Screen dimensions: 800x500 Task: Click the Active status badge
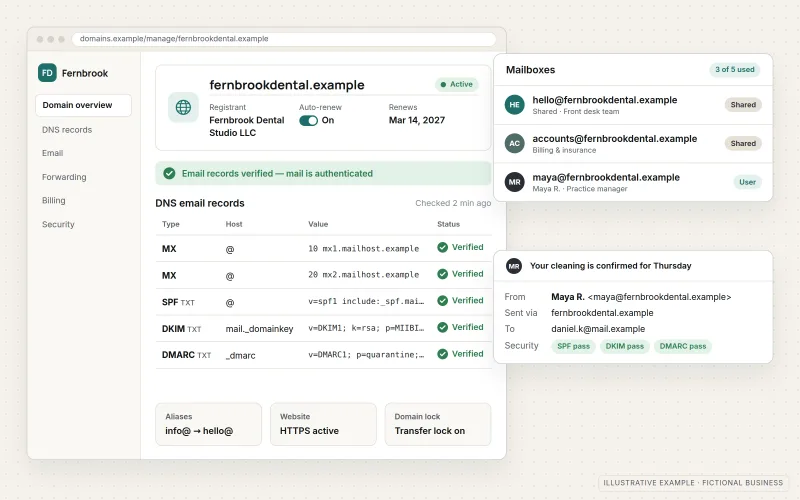tap(457, 84)
